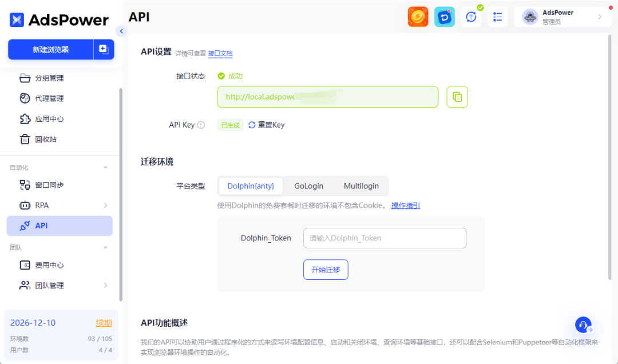The width and height of the screenshot is (618, 364).
Task: Open the 操作指引 link
Action: tap(406, 205)
